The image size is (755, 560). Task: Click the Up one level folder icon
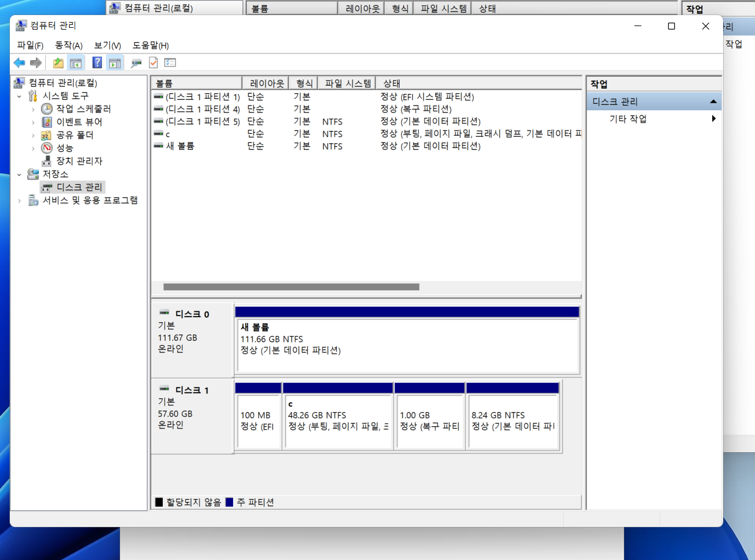click(58, 63)
